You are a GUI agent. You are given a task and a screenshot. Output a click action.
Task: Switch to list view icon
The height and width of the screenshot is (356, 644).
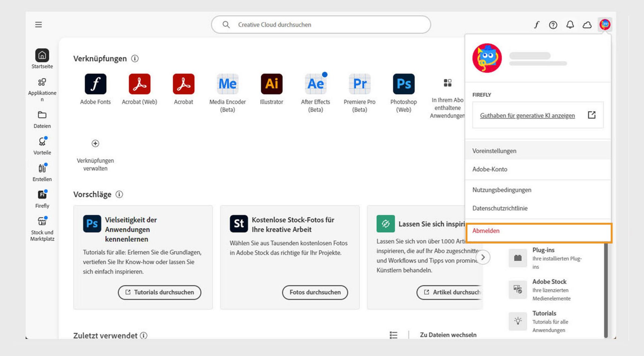(393, 335)
